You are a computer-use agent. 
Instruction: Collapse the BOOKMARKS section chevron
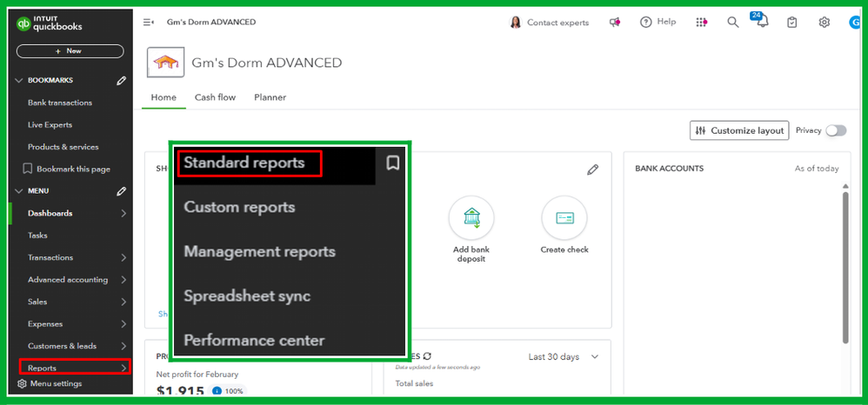[x=19, y=81]
